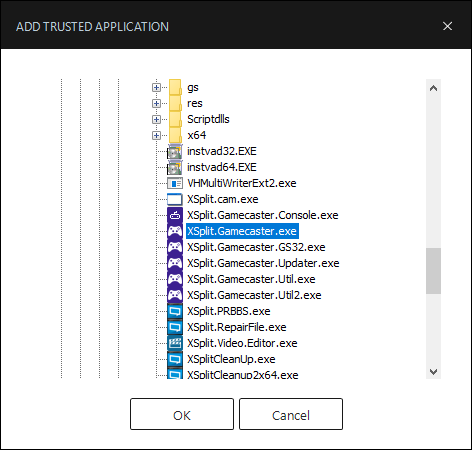472x450 pixels.
Task: Select the VHMultiWriterExt2.exe file icon
Action: point(175,183)
